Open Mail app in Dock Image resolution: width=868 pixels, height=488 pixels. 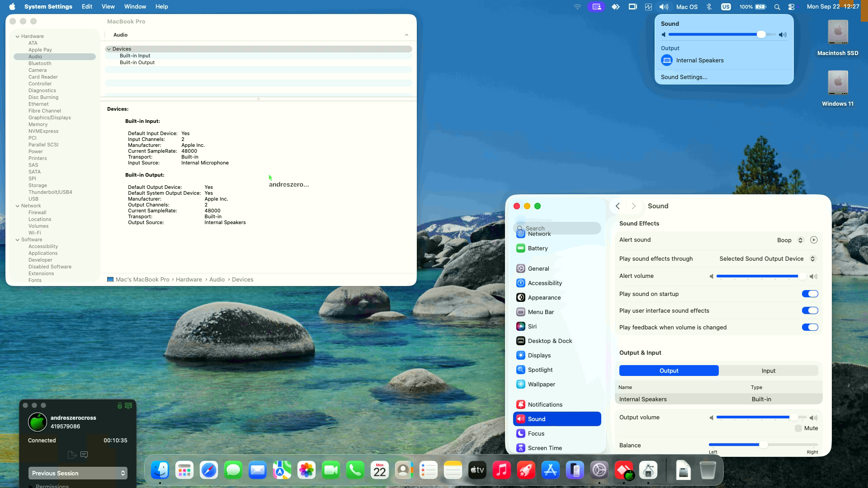coord(258,470)
